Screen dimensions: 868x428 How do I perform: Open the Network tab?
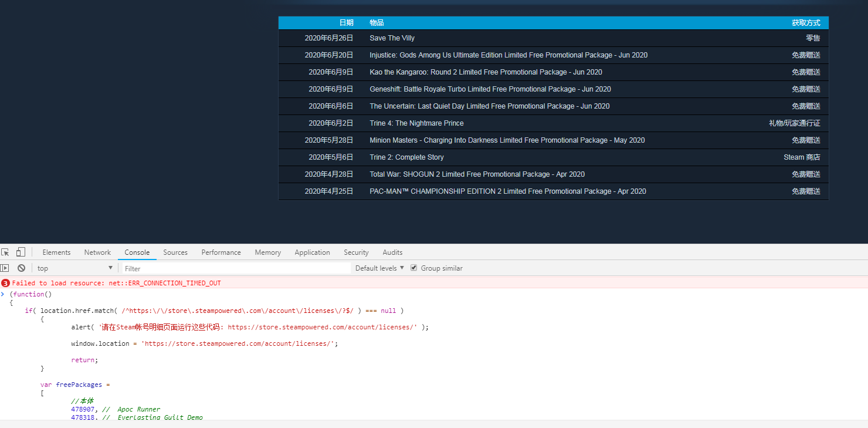pyautogui.click(x=97, y=252)
